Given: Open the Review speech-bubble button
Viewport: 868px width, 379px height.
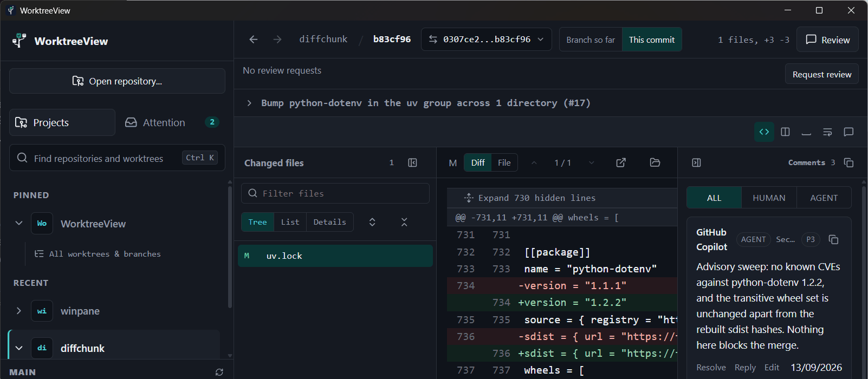Looking at the screenshot, I should (x=827, y=40).
